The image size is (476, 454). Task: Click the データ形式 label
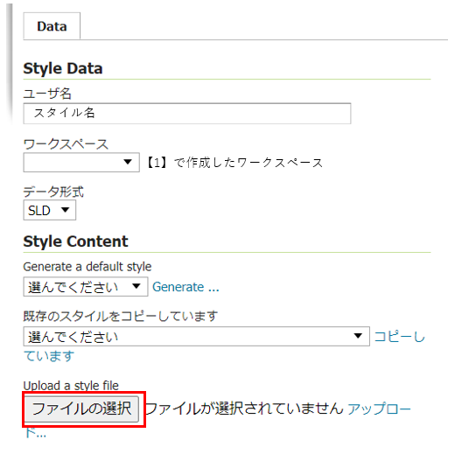click(x=53, y=192)
